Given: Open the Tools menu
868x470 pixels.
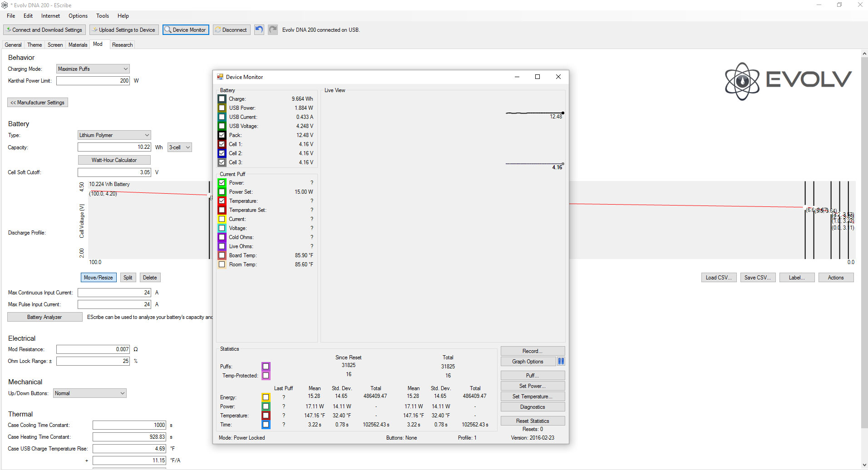Looking at the screenshot, I should [102, 16].
